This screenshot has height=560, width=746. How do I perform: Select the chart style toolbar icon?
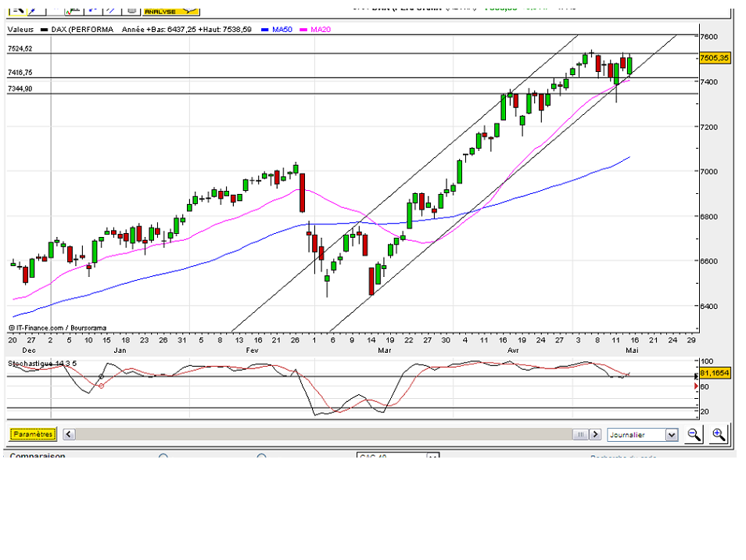pyautogui.click(x=74, y=10)
